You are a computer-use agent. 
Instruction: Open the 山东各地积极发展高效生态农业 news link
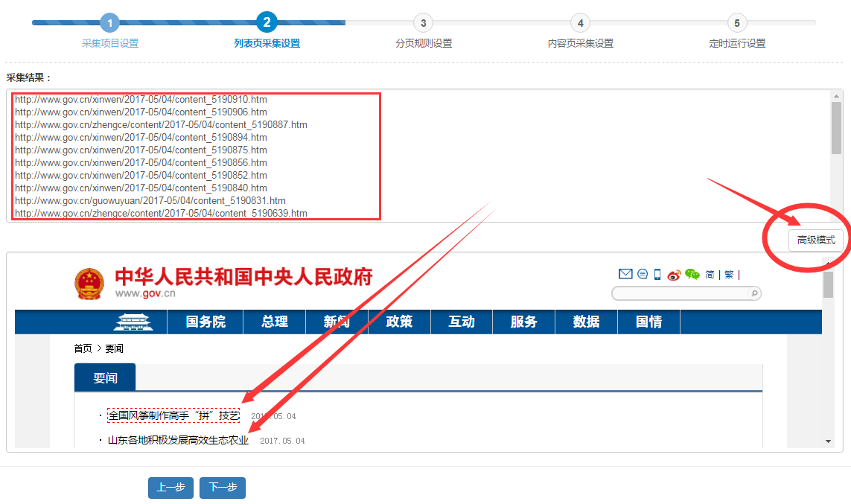coord(178,441)
